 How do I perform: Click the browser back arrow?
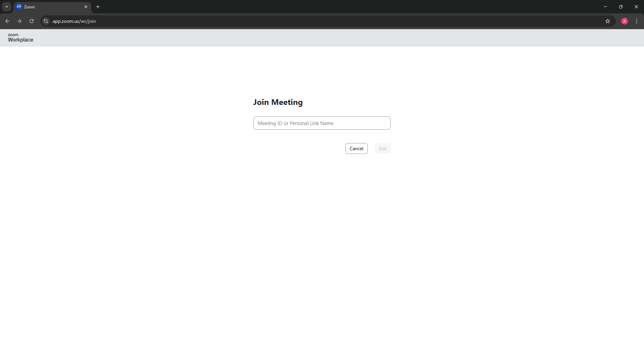tap(7, 21)
